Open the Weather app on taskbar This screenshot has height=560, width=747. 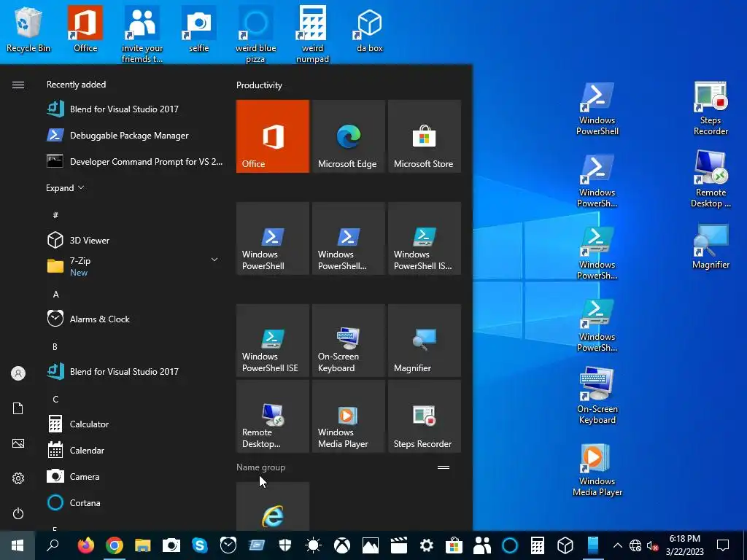[x=314, y=545]
